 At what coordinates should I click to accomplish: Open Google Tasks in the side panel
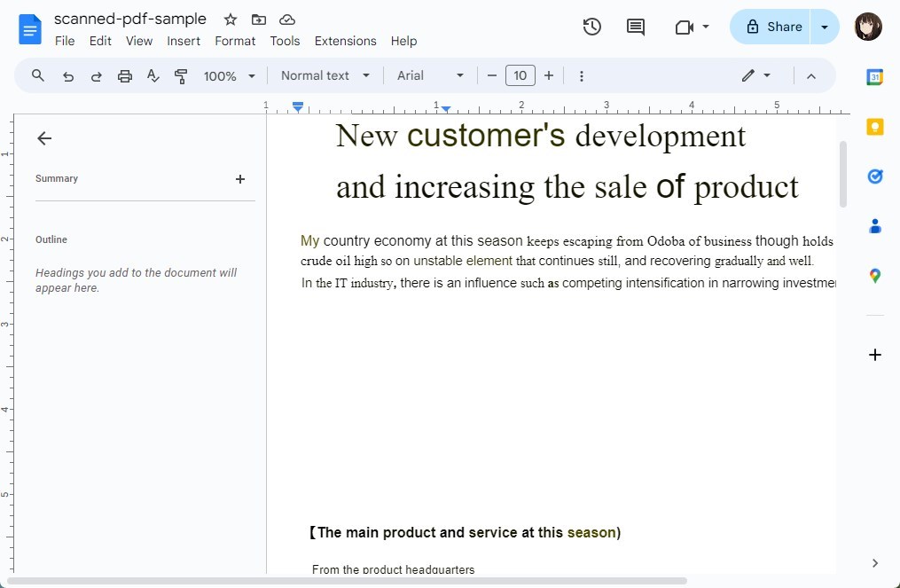[874, 176]
